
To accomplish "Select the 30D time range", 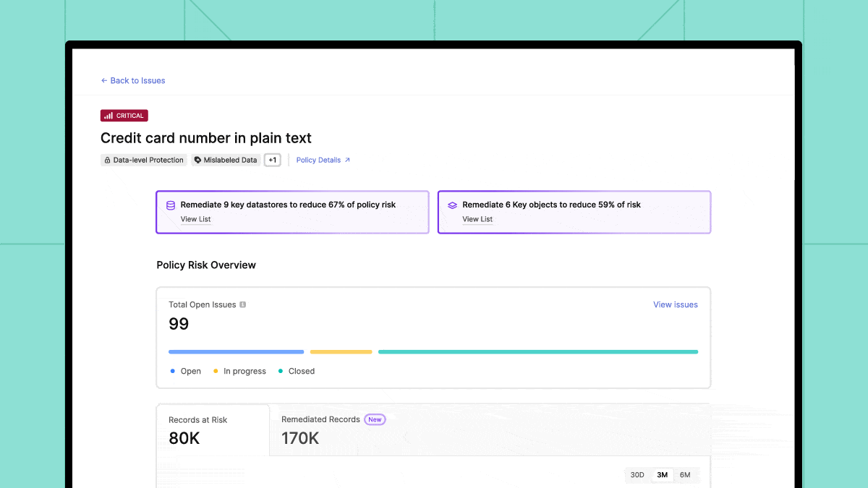I will pyautogui.click(x=637, y=475).
